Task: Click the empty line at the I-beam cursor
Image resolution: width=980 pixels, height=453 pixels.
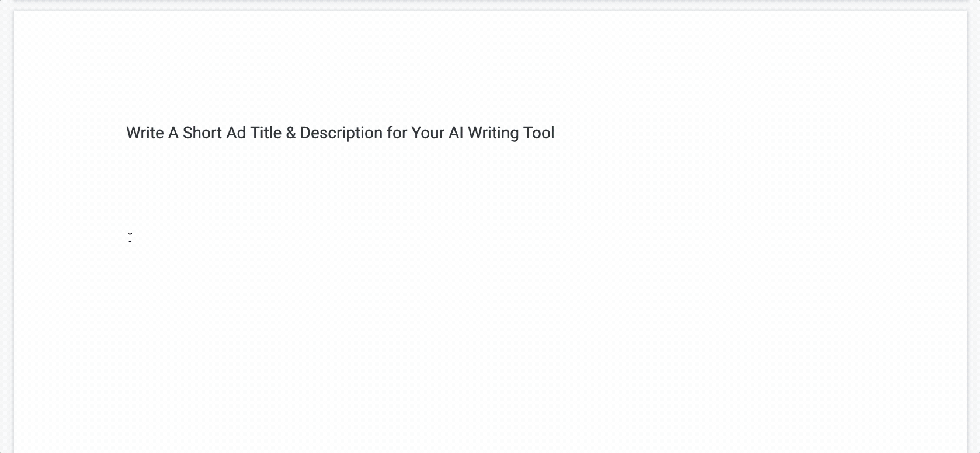Action: click(130, 238)
